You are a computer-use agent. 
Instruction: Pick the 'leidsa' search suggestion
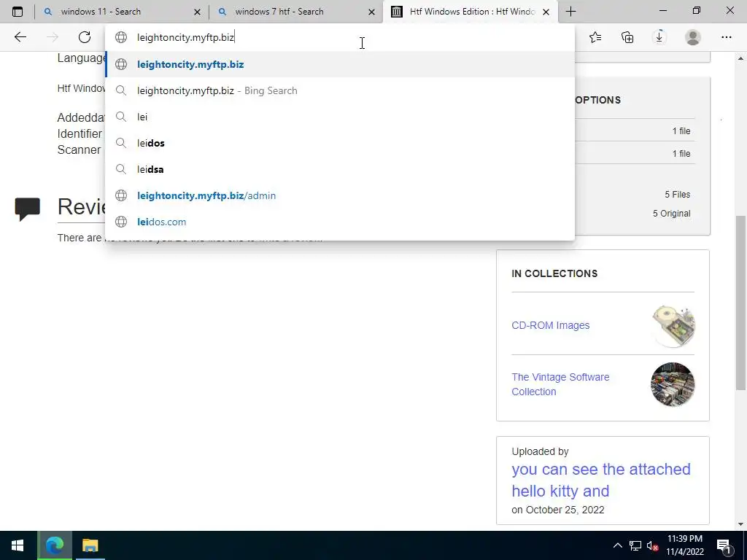(x=340, y=169)
